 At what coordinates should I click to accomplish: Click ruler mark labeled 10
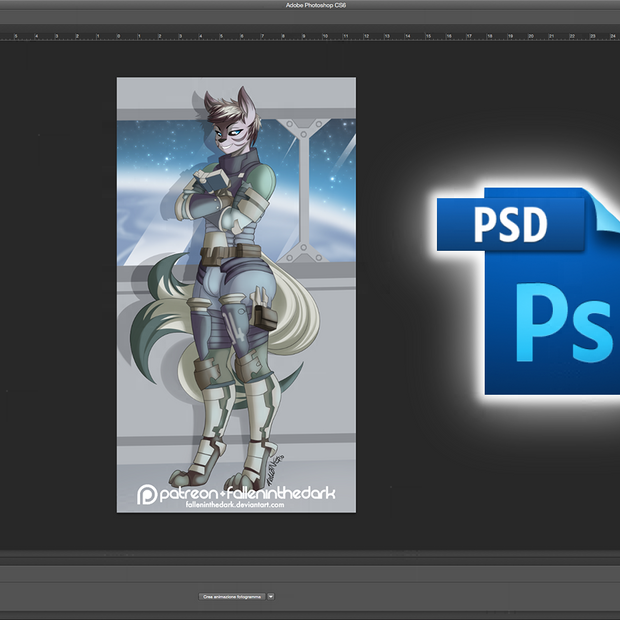coord(325,36)
